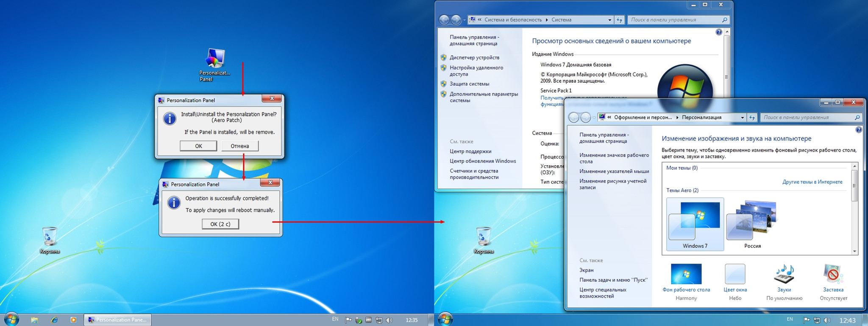
Task: Click search box in Персонализация window
Action: (811, 118)
